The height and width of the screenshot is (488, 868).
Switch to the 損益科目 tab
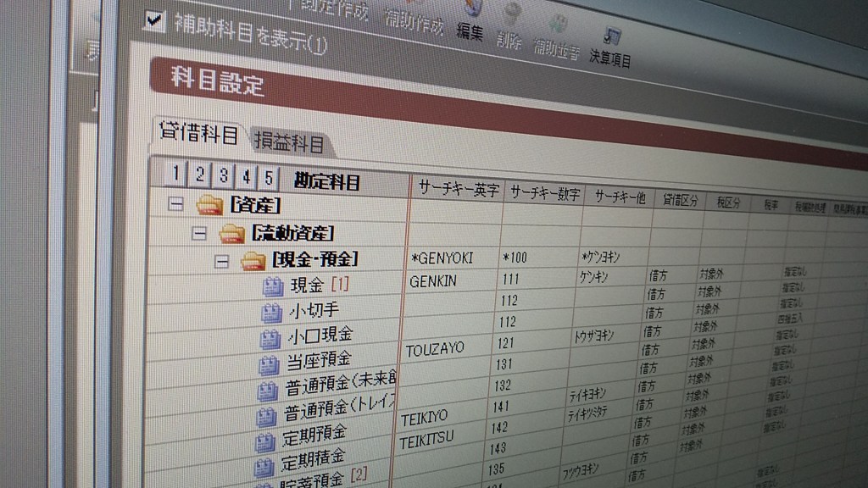(x=290, y=142)
